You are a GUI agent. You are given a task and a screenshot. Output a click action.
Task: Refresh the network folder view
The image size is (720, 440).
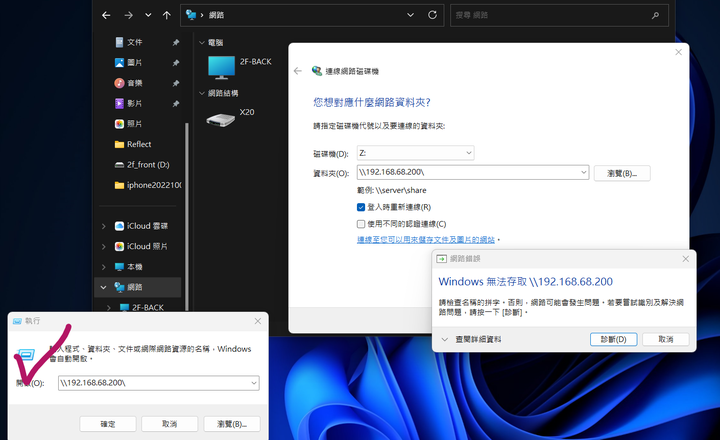click(432, 15)
